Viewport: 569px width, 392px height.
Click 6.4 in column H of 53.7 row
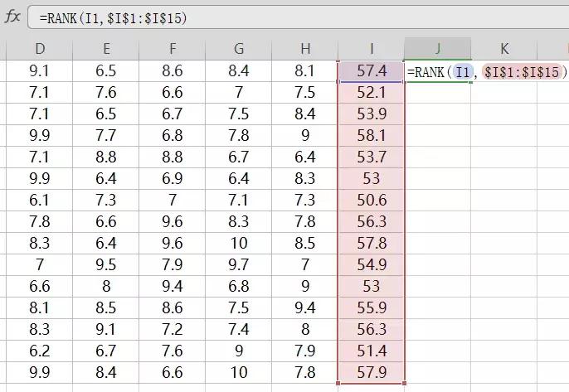coord(305,157)
